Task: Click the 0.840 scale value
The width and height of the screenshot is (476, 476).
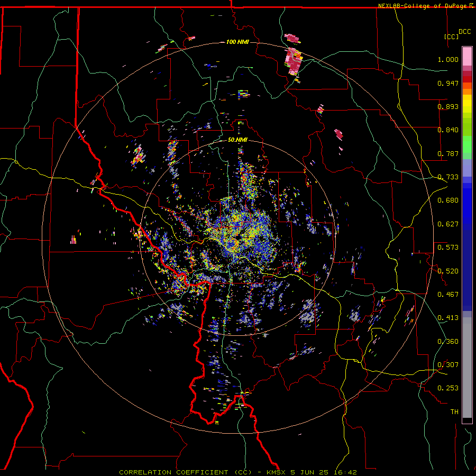Action: point(448,130)
